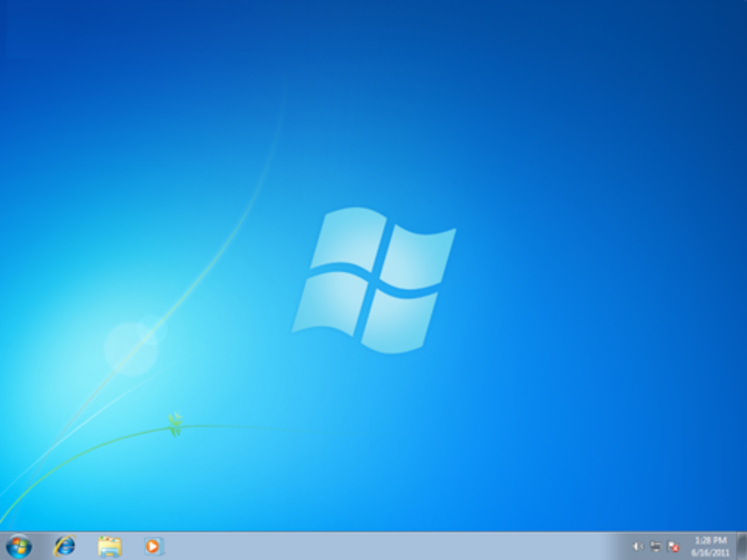Screen dimensions: 747x560
Task: Open the Windows Start menu orb
Action: (x=19, y=546)
